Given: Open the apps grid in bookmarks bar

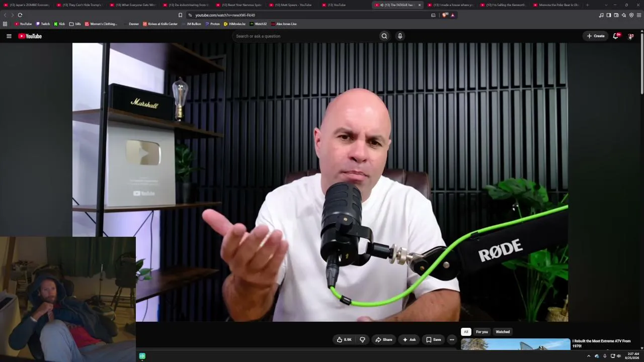Looking at the screenshot, I should click(x=5, y=24).
